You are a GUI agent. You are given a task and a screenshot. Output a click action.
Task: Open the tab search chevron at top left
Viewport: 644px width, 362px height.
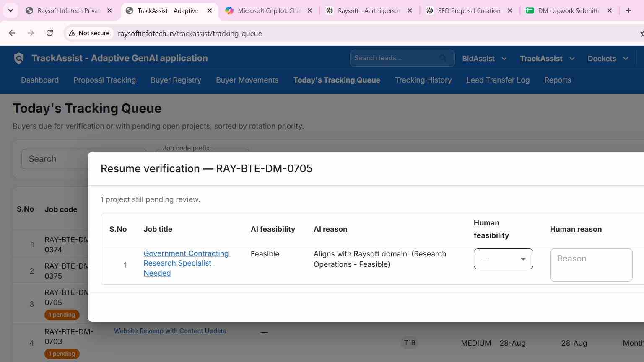[10, 11]
